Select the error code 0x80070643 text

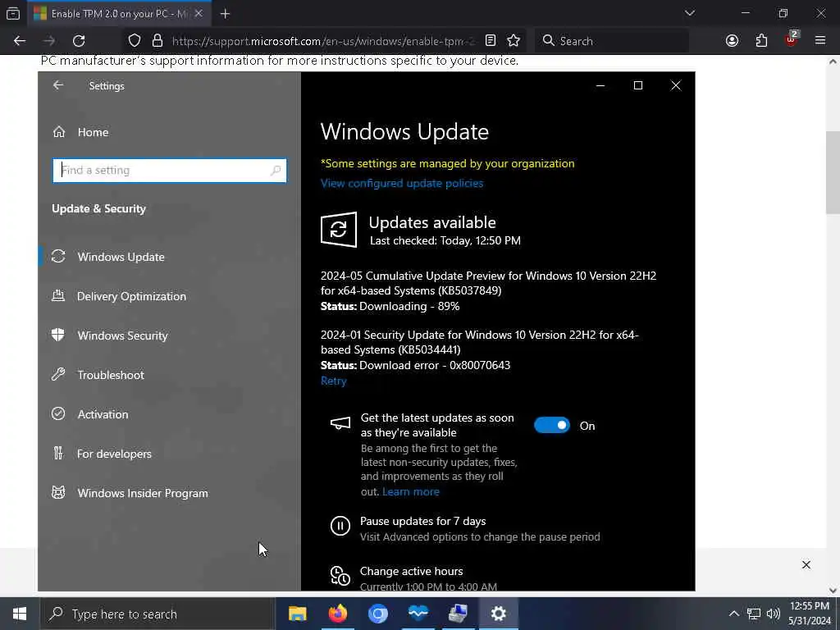pyautogui.click(x=480, y=365)
